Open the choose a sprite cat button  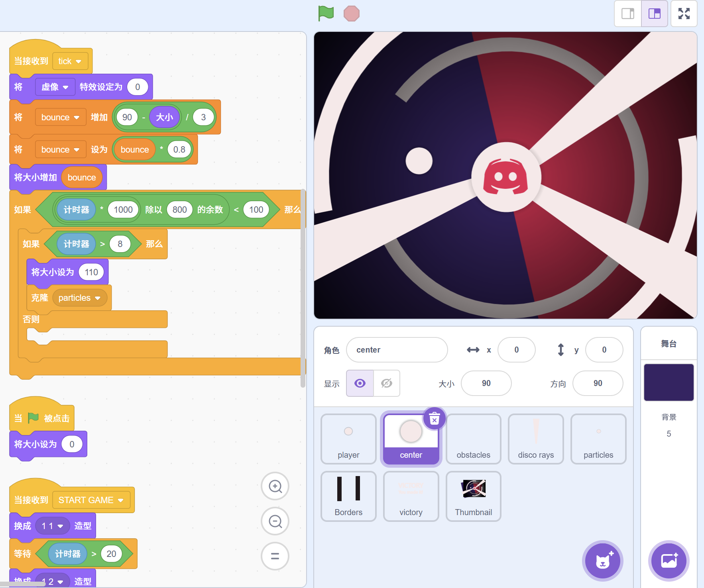pos(602,561)
